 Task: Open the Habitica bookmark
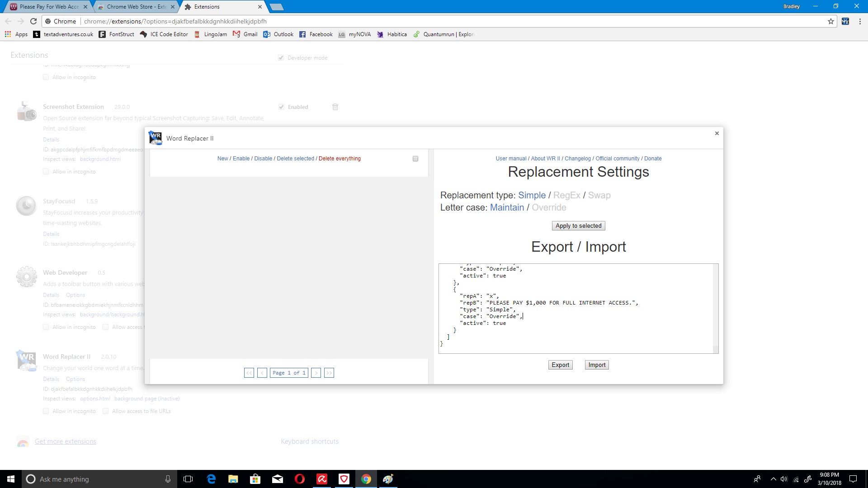(392, 34)
